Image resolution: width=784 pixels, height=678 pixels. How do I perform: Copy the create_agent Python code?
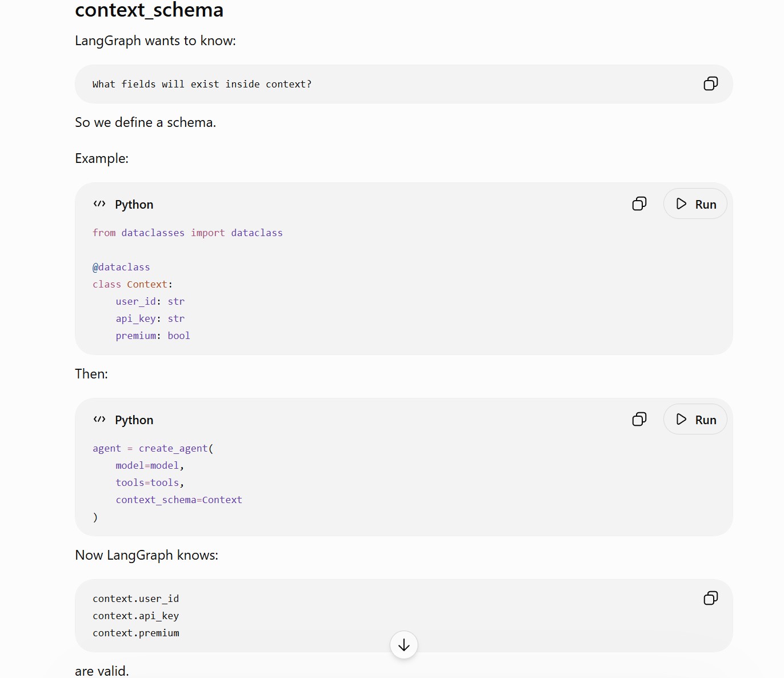[x=639, y=419]
